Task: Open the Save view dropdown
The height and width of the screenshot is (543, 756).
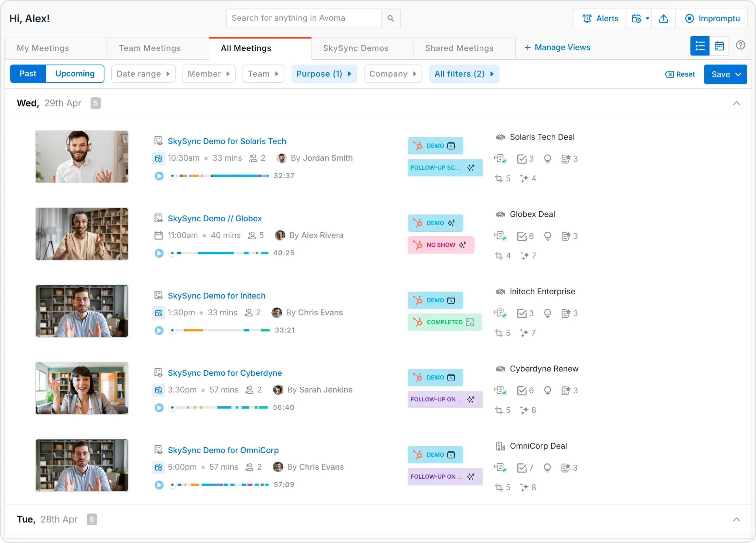Action: tap(725, 74)
